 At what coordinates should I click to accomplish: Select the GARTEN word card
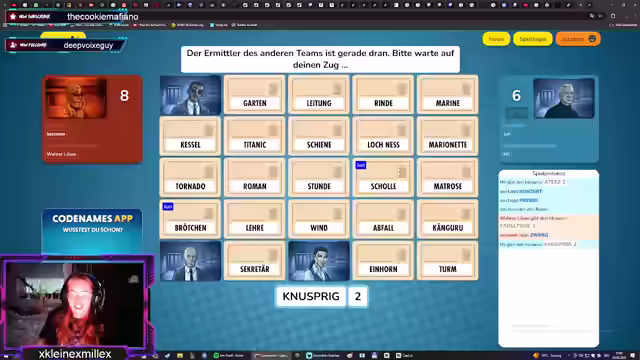pos(254,95)
